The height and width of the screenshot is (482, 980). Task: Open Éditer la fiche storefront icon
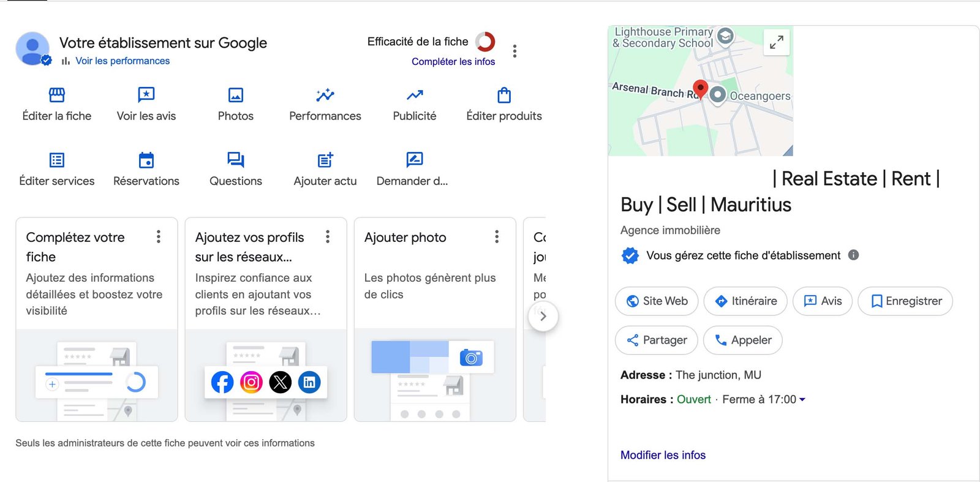click(x=57, y=95)
